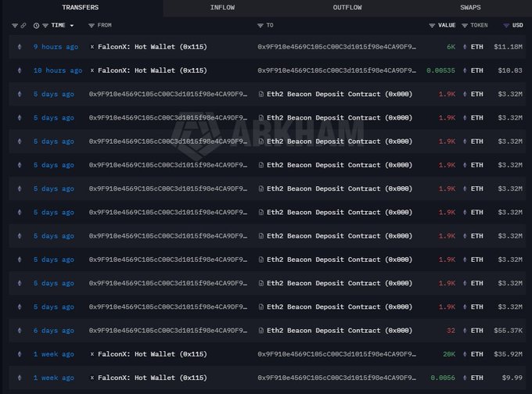Screen dimensions: 532x394
Task: Toggle TIME sort direction arrow
Action: pos(72,26)
